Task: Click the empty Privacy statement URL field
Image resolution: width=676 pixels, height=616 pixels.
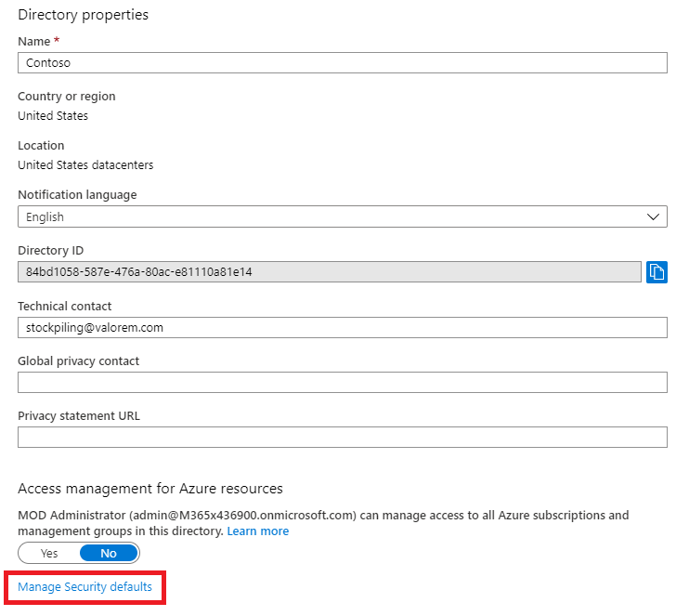Action: tap(342, 438)
